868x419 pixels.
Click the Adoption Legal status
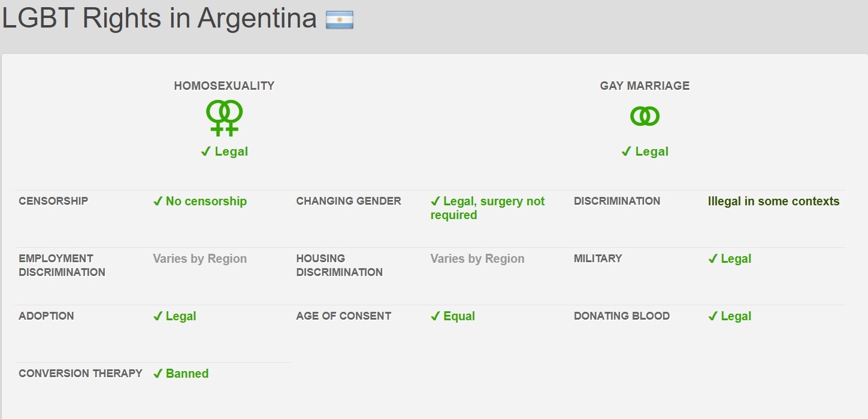click(174, 316)
